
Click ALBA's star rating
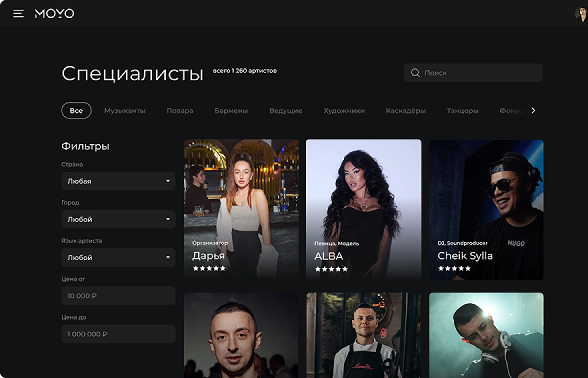coord(331,269)
